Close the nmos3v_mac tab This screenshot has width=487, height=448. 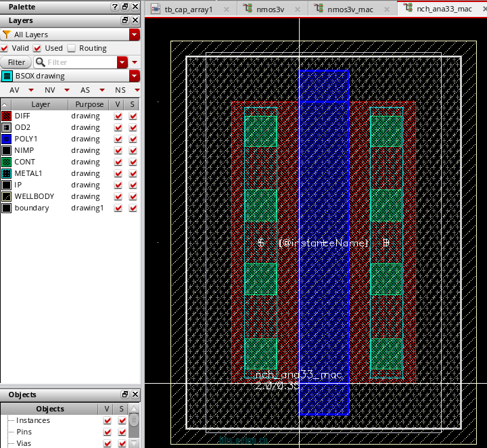tap(387, 9)
